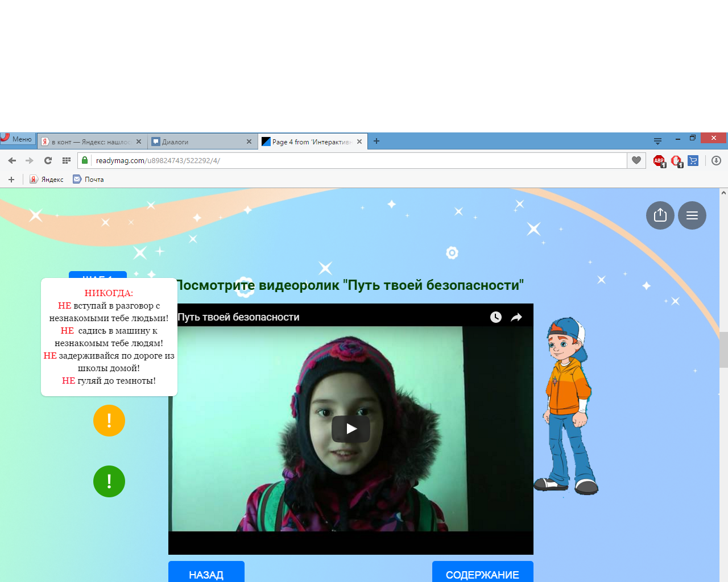
Task: Click the green exclamation mark button
Action: pyautogui.click(x=109, y=481)
